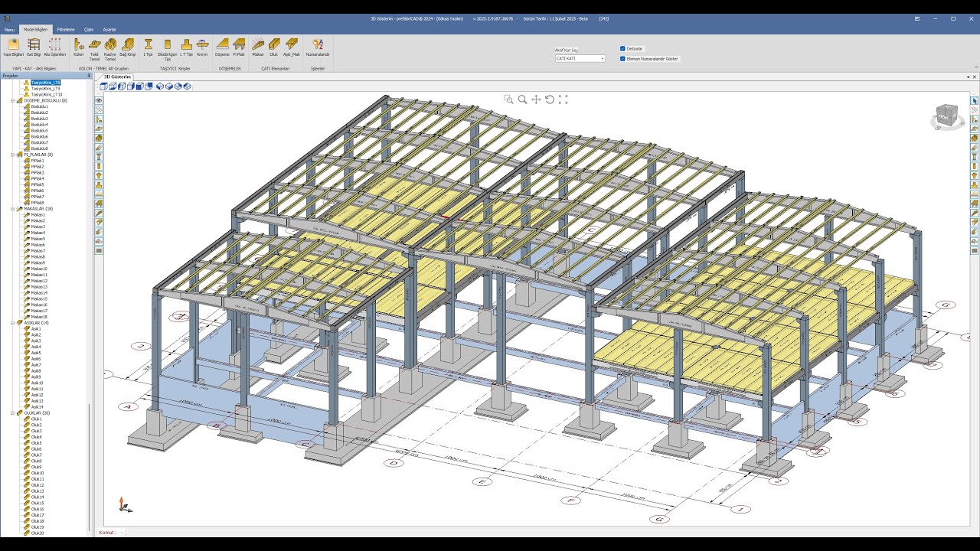The width and height of the screenshot is (980, 551).
Task: Select TasiyiciKiris_LT8 in the tree
Action: point(45,83)
